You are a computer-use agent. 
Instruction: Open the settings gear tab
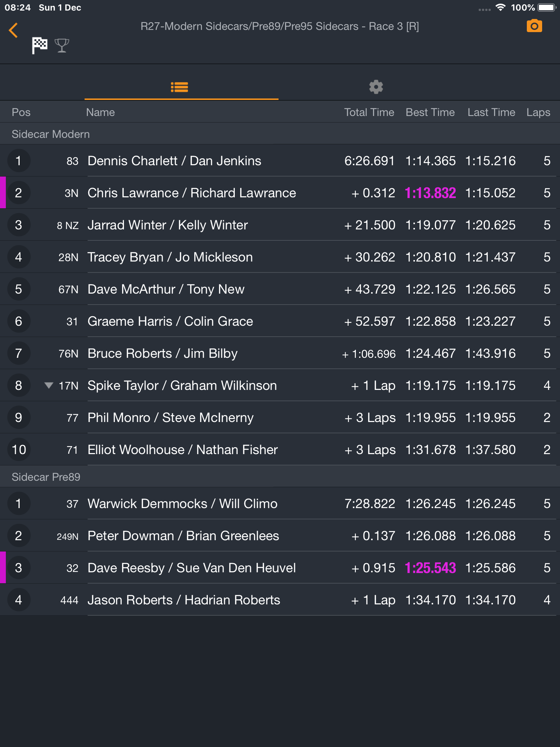pos(376,87)
